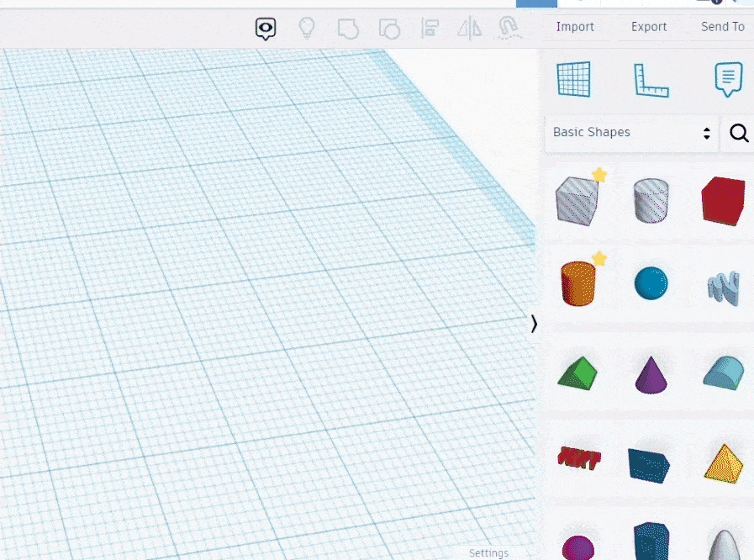Select the purple Cone shape
The width and height of the screenshot is (754, 560).
point(651,375)
